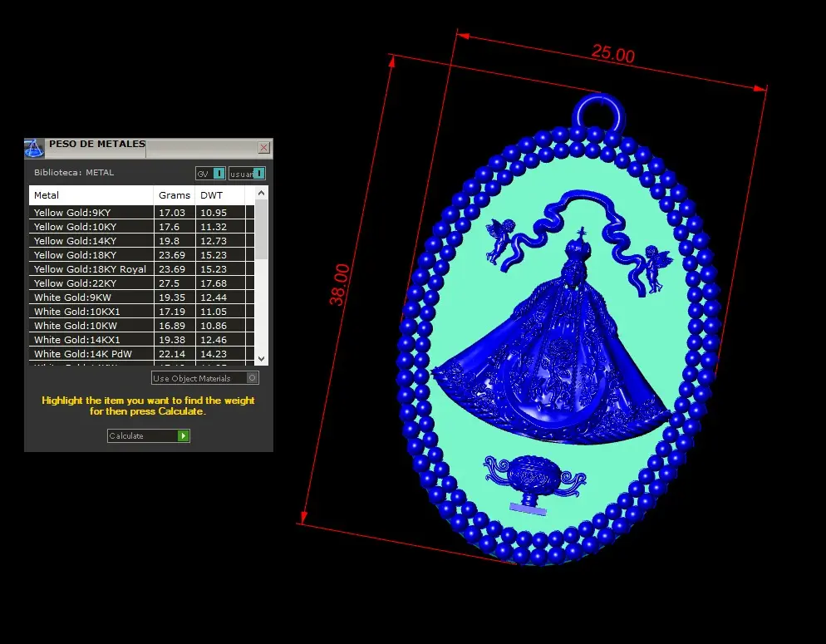Toggle Use Object Materials option

tap(252, 378)
